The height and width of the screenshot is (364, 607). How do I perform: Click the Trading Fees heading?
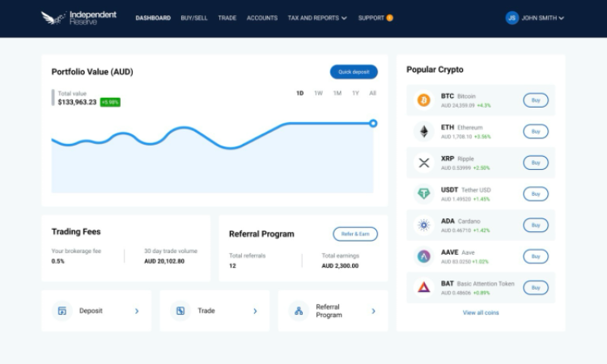click(x=76, y=231)
